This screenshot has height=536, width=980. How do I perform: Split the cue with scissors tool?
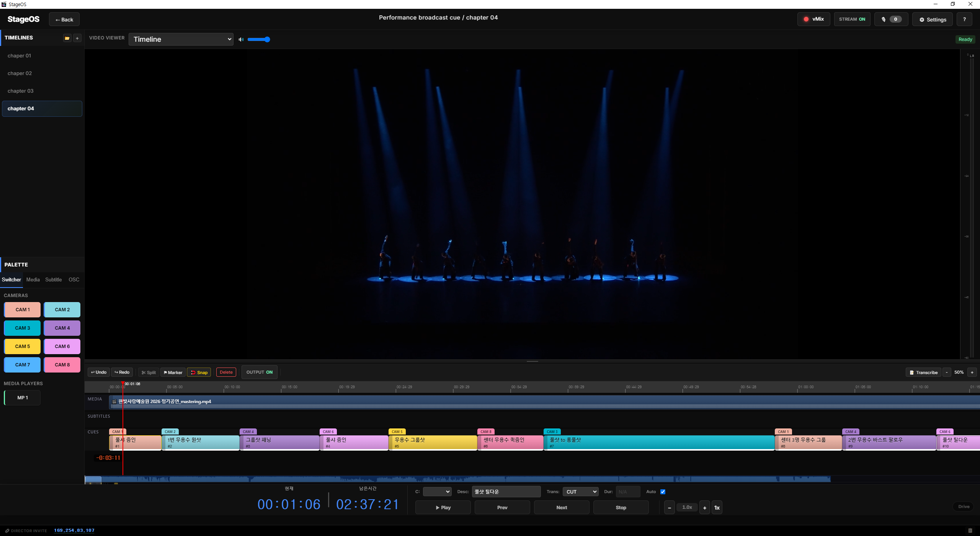149,373
